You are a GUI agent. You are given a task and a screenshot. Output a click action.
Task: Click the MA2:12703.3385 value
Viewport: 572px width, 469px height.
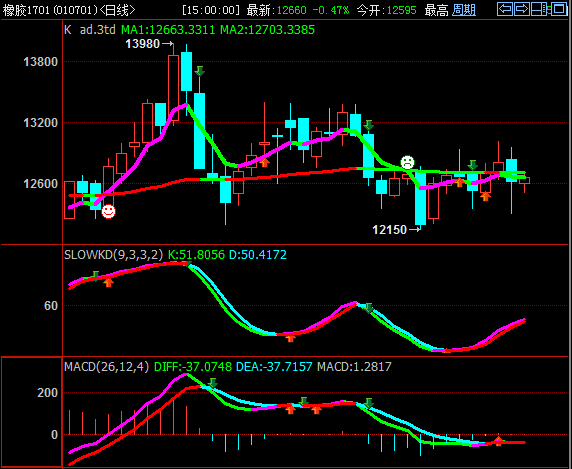pyautogui.click(x=267, y=30)
